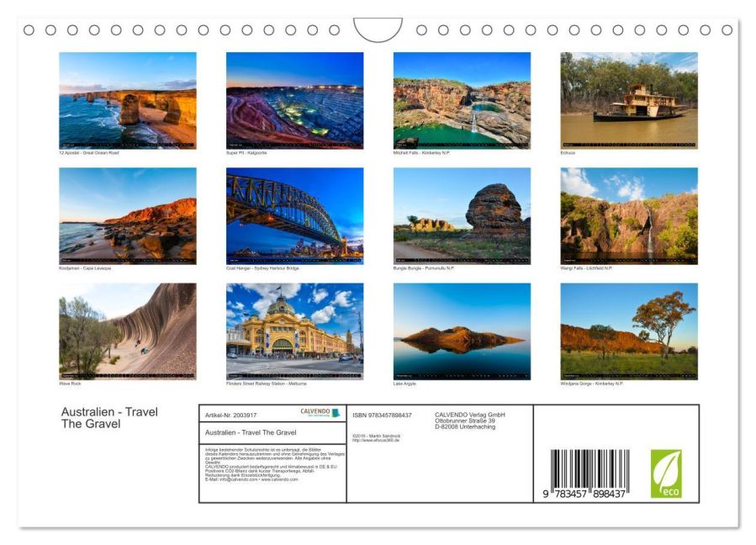The height and width of the screenshot is (545, 756).
Task: Open the Wave Rock photo
Action: (x=127, y=331)
